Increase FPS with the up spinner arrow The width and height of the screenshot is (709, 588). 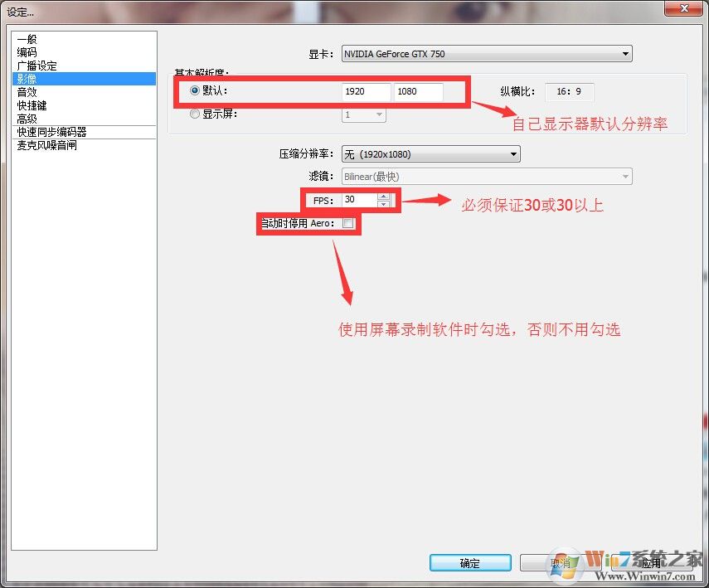pyautogui.click(x=383, y=197)
